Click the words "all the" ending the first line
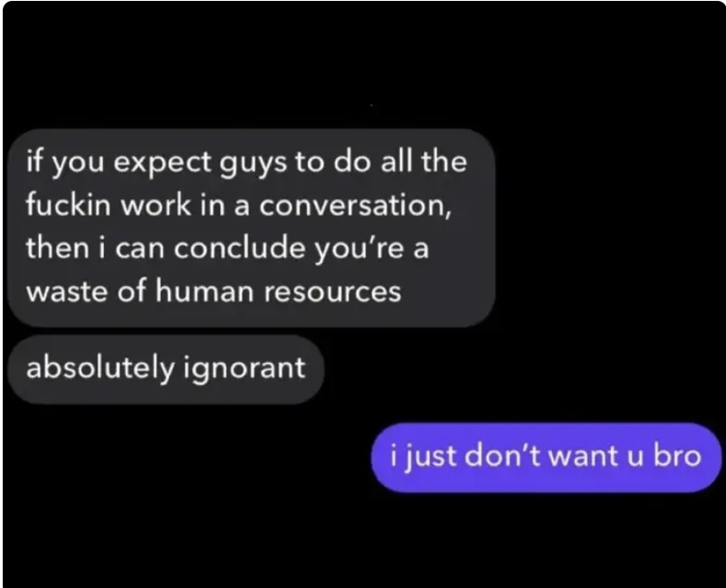 [x=425, y=161]
